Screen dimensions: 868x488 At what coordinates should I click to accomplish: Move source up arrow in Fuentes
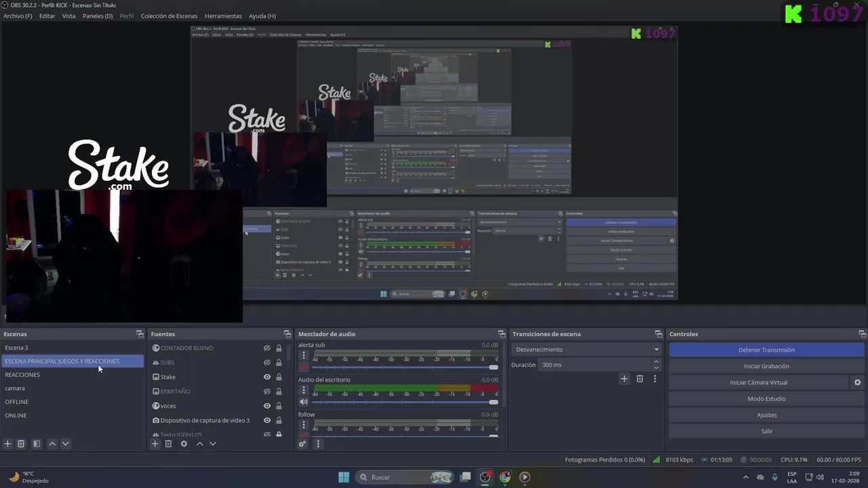199,444
